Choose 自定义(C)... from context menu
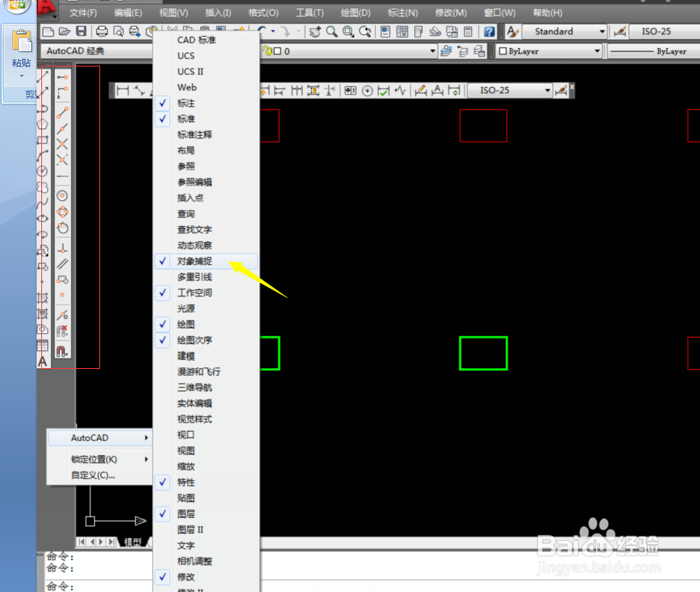700x592 pixels. [x=99, y=475]
